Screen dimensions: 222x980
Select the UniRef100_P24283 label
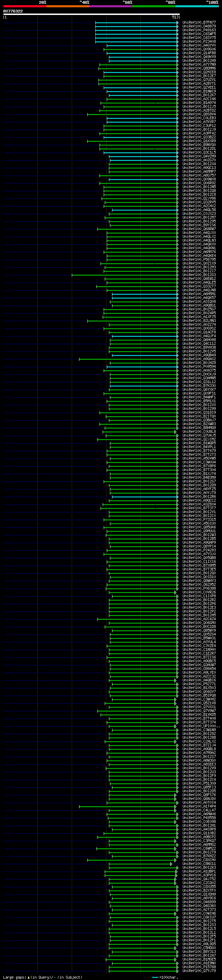[199, 550]
